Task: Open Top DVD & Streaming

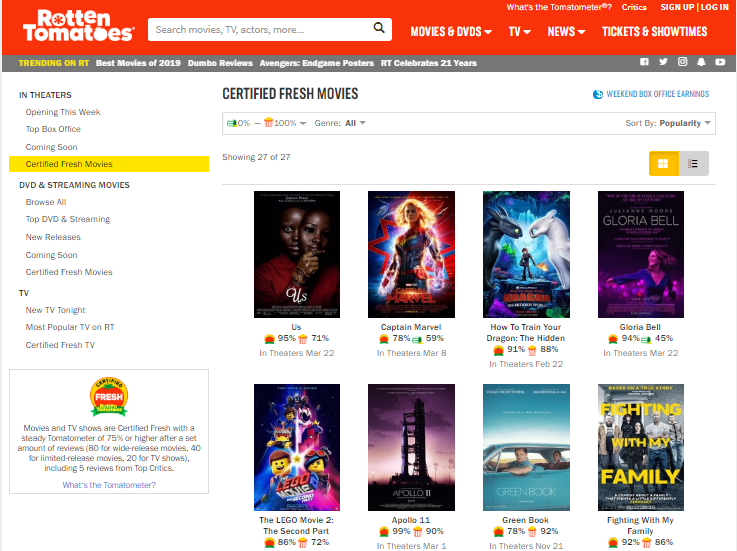Action: tap(68, 219)
